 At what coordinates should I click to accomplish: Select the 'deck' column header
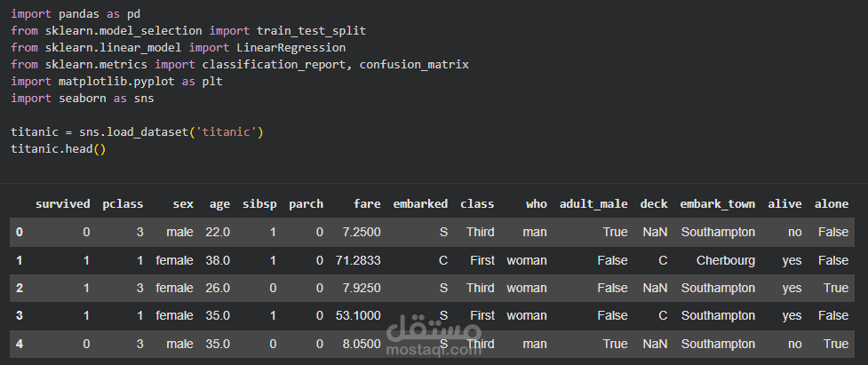click(x=654, y=204)
